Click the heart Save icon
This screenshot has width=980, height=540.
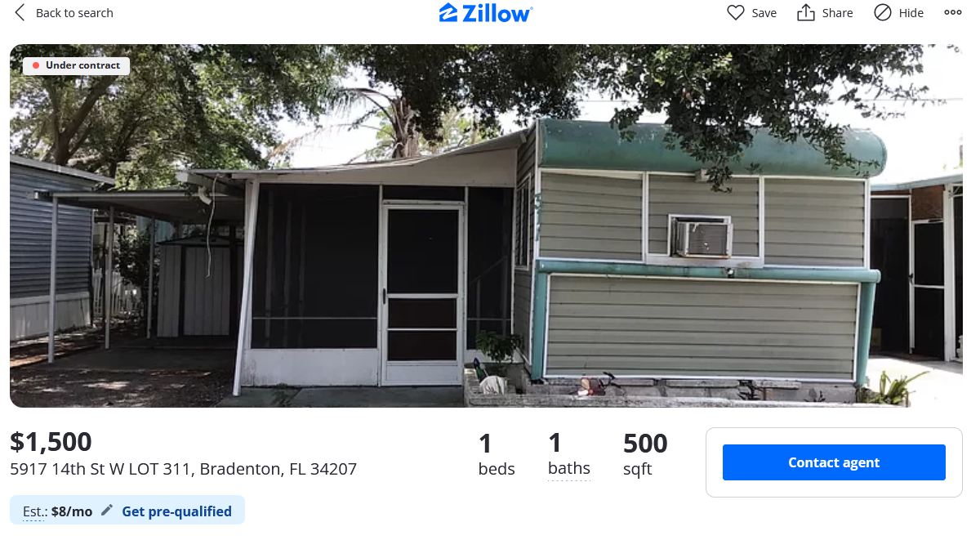[736, 13]
